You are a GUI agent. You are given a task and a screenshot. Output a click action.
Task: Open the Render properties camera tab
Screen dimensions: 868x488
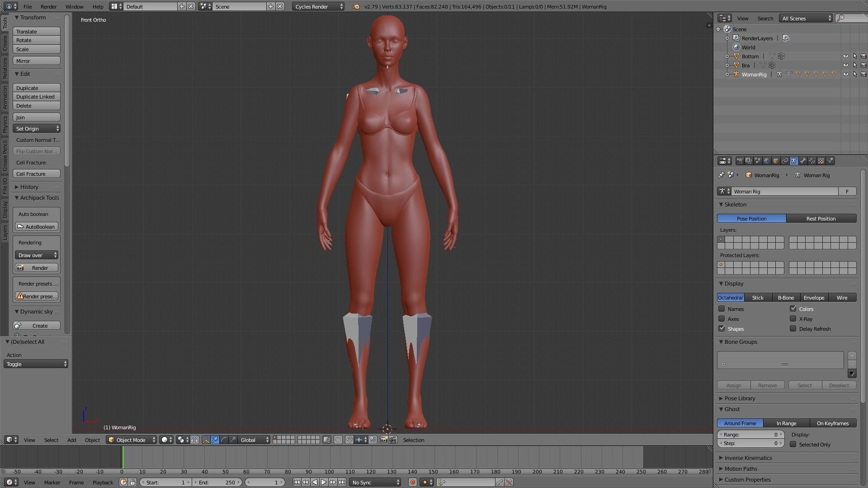click(740, 161)
